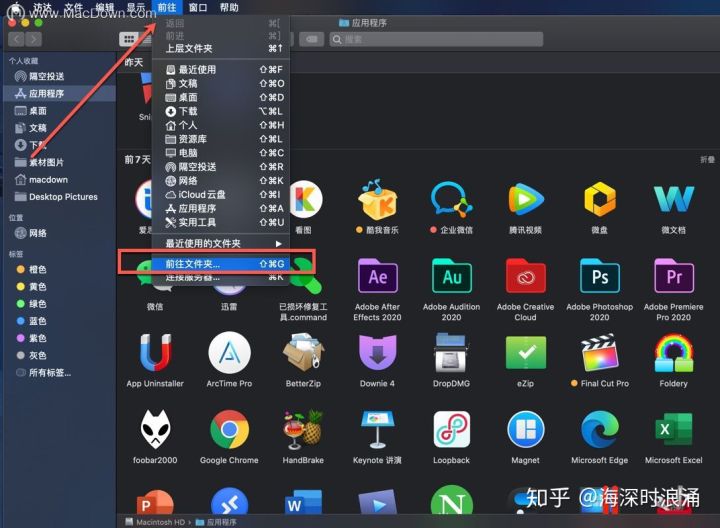The image size is (720, 528).
Task: Open Magnet application
Action: 525,429
